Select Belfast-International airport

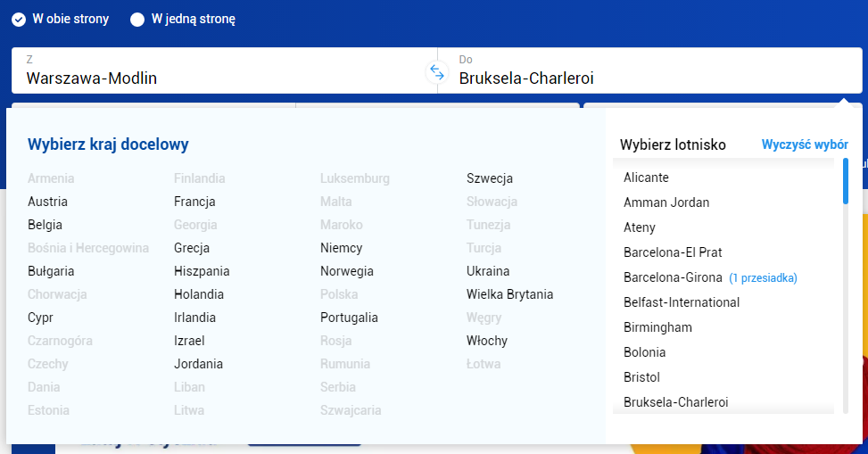682,302
